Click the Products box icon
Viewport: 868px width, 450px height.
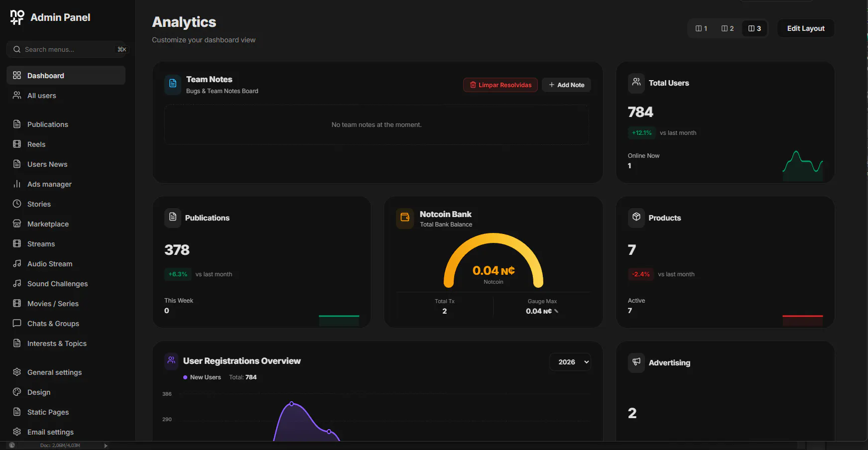point(636,218)
